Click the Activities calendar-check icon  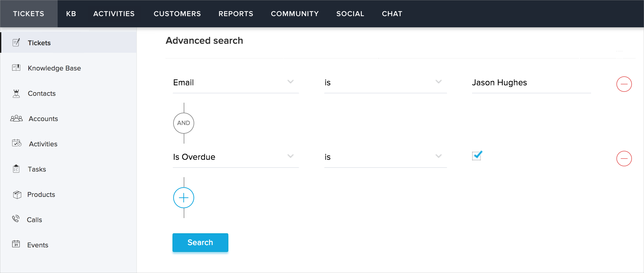point(17,143)
